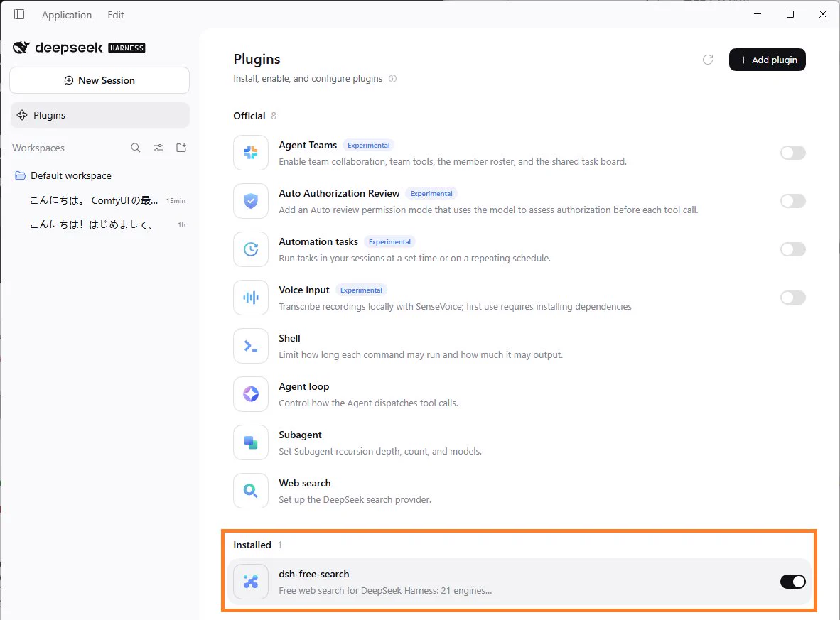Open the Agent loop plugin icon
840x620 pixels.
pos(251,394)
